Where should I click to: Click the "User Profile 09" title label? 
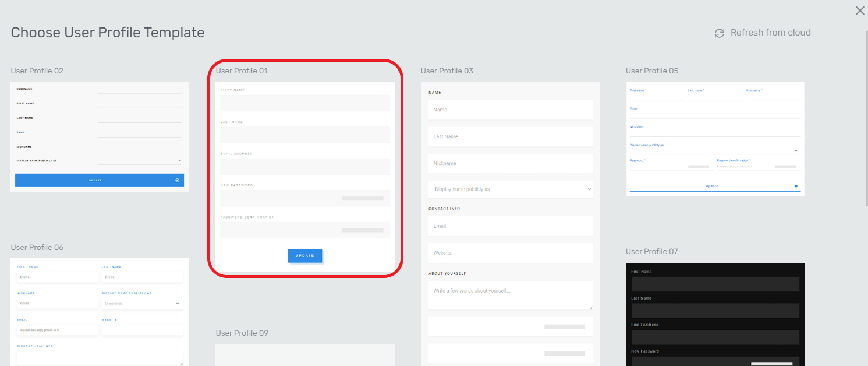pyautogui.click(x=242, y=333)
